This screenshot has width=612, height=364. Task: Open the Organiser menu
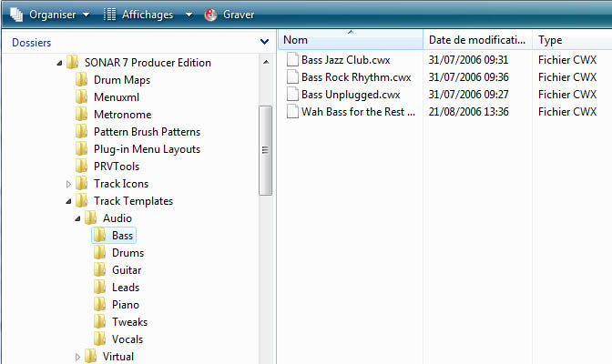click(x=50, y=15)
